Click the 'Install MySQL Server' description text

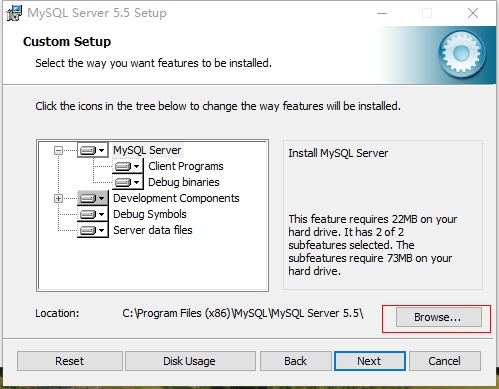pos(338,153)
